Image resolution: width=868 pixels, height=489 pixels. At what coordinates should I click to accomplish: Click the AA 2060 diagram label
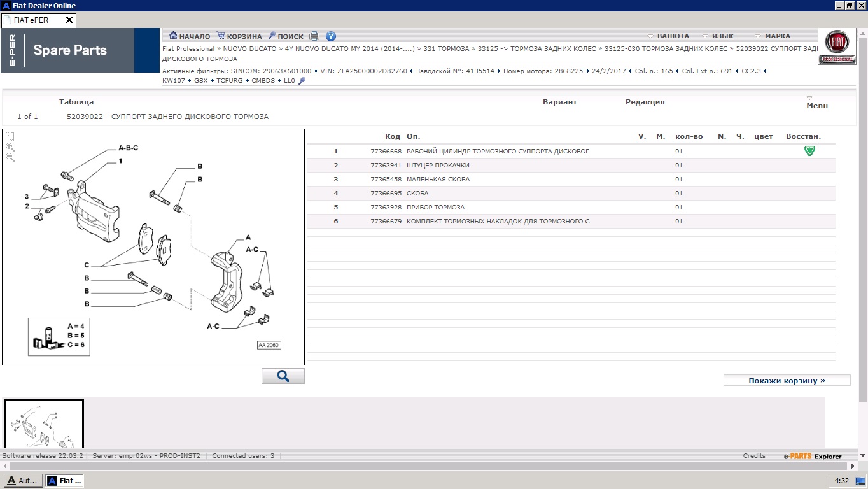[269, 345]
